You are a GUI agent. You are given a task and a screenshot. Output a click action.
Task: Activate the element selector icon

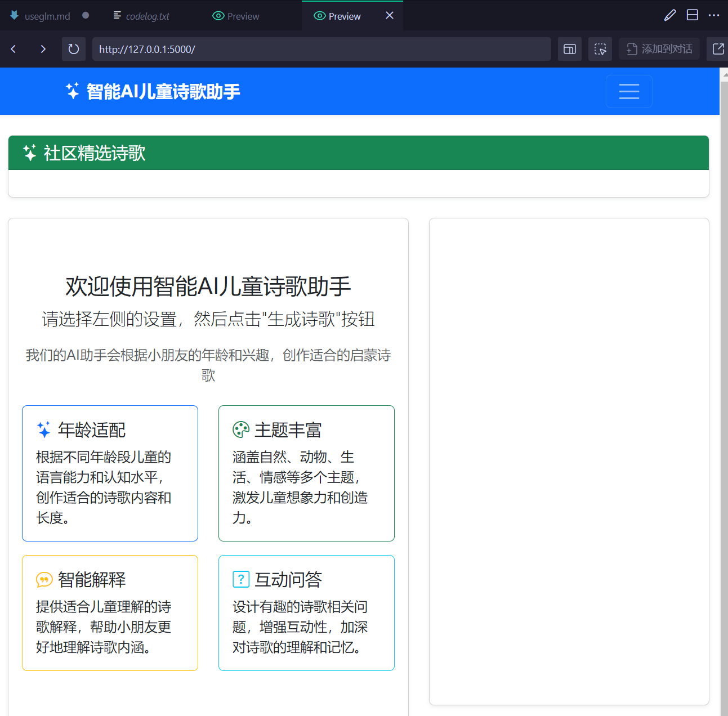tap(600, 49)
